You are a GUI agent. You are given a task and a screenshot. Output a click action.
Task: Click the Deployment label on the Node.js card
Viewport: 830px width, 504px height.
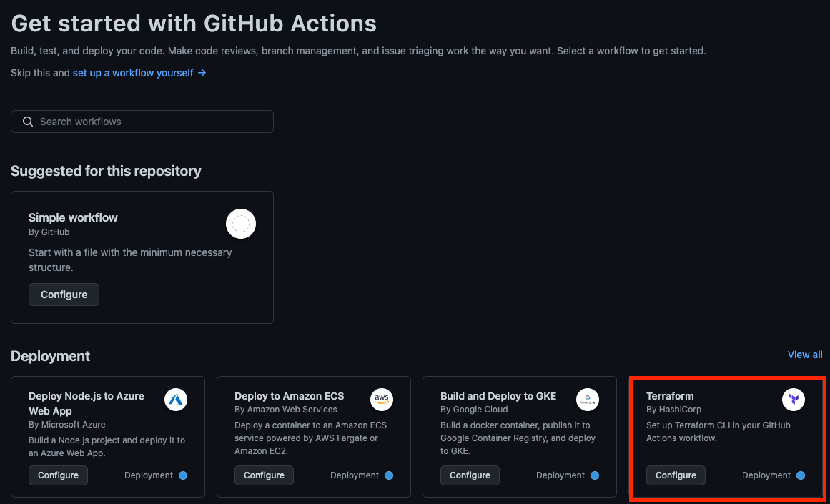149,475
